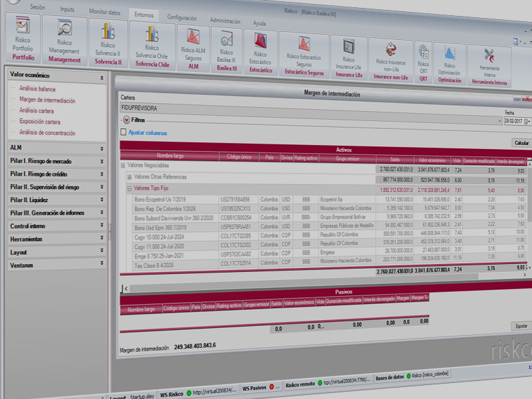Launch Riskco Optimización icon

click(x=450, y=54)
